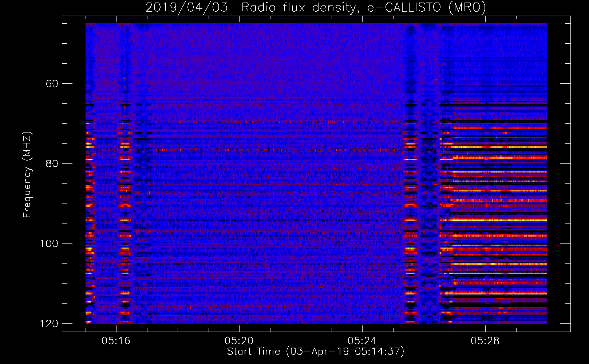
Task: Click the 05:16 time tick label
Action: (116, 341)
